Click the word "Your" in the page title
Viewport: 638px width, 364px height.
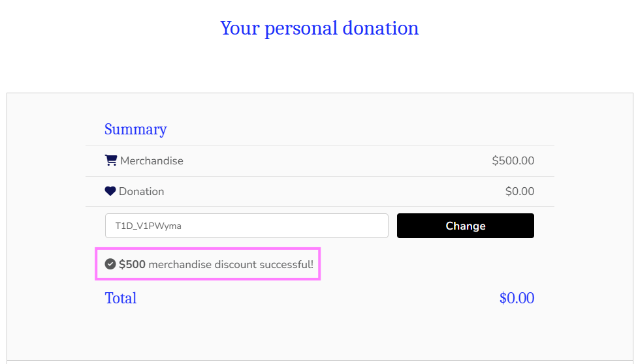[234, 28]
